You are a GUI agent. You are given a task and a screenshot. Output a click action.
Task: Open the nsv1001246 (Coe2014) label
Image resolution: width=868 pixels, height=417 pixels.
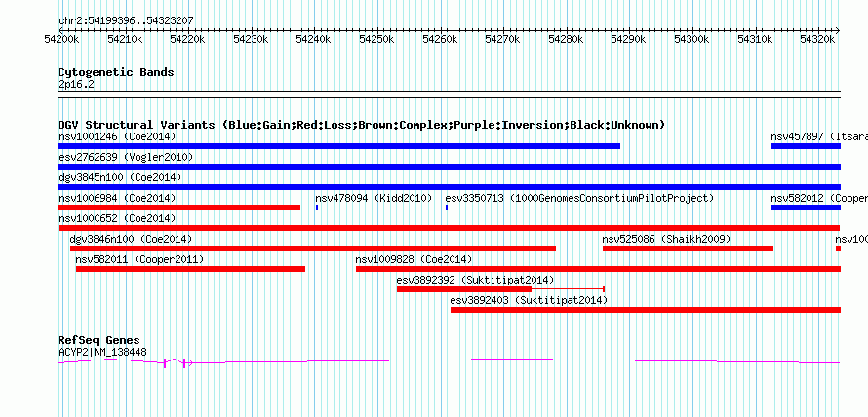pos(117,136)
